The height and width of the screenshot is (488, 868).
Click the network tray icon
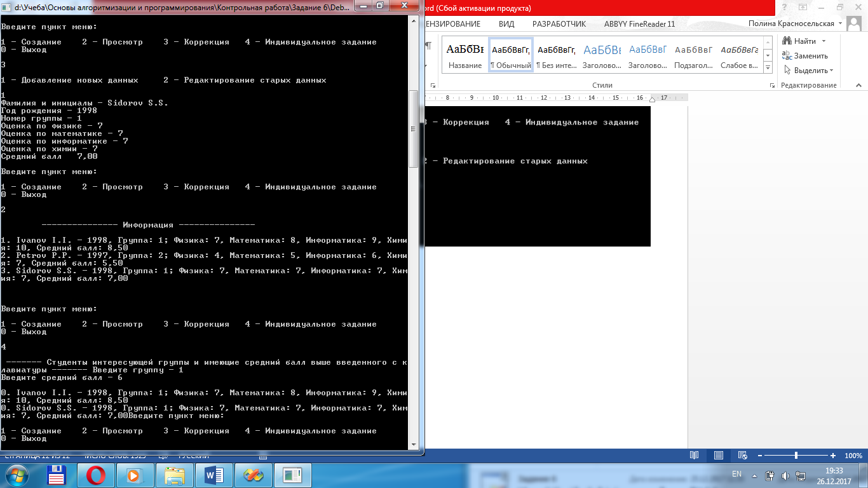(800, 475)
